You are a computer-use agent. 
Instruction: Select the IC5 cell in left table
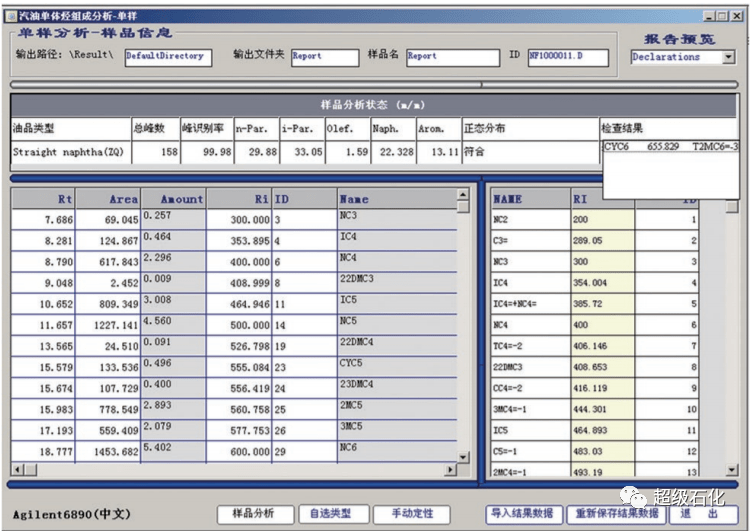397,304
